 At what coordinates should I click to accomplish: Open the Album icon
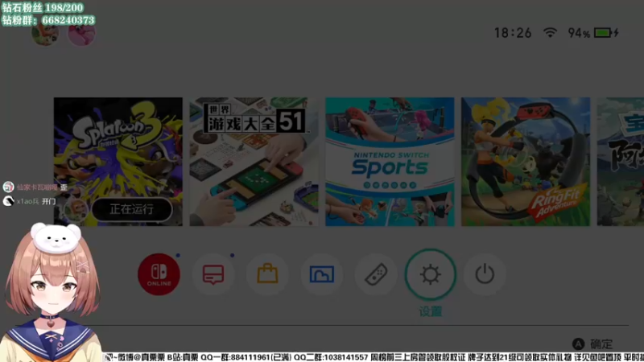pyautogui.click(x=321, y=274)
